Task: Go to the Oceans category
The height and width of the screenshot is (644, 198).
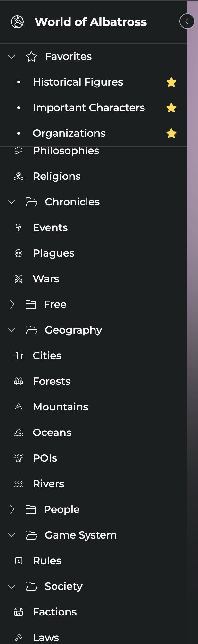Action: pos(52,433)
